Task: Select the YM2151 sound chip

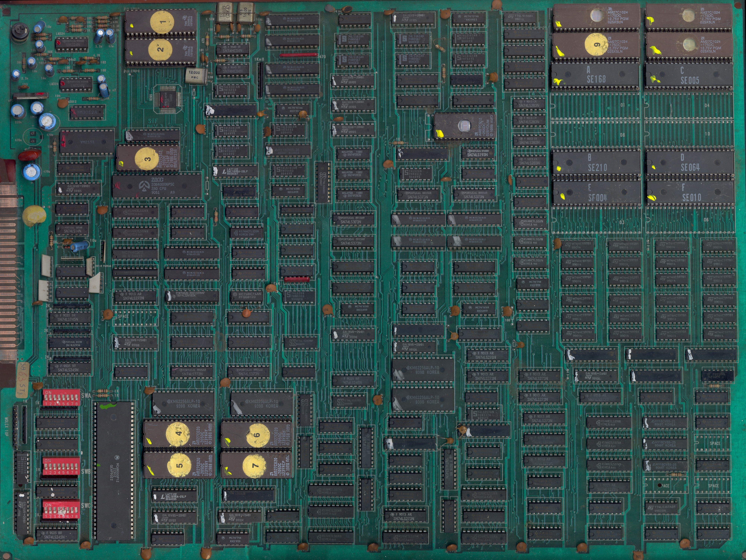Action: (x=87, y=142)
